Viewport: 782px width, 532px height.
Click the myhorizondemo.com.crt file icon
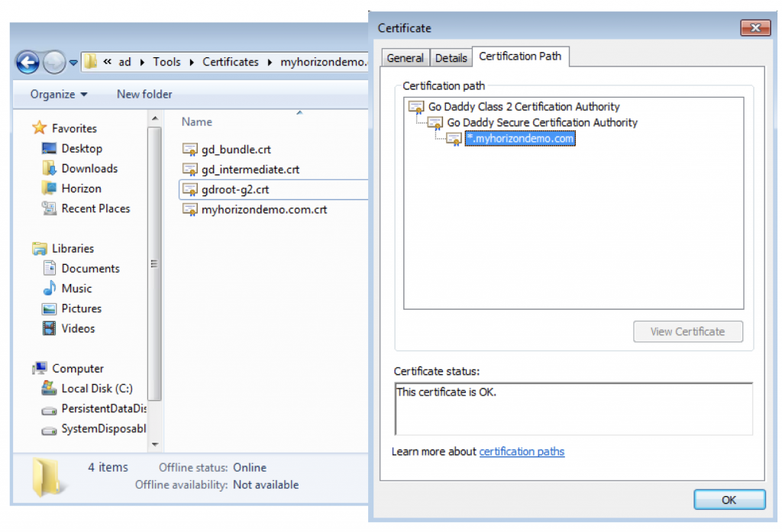click(x=190, y=209)
